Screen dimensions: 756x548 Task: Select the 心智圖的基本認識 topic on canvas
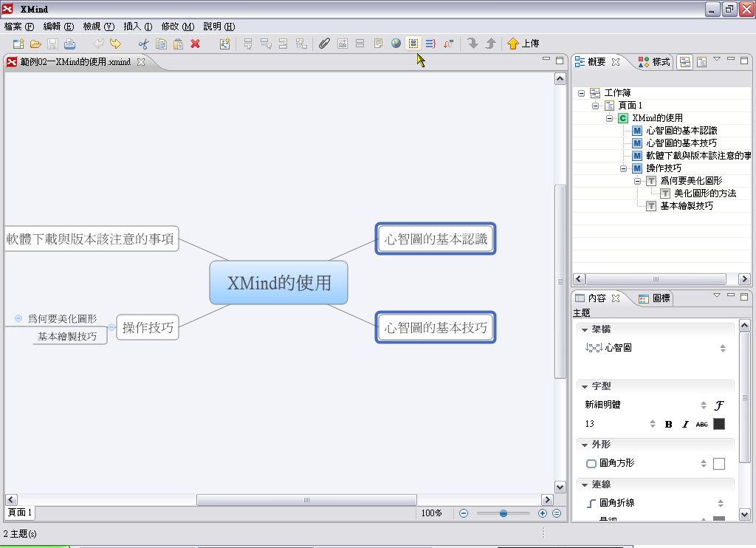point(436,239)
